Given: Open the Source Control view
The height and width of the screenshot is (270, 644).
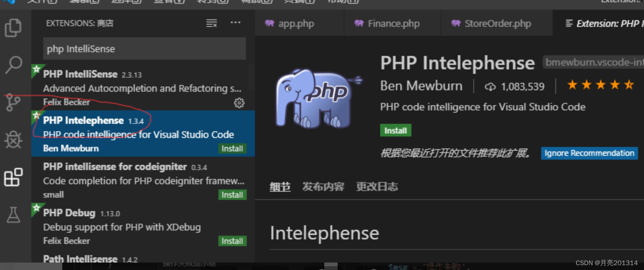Looking at the screenshot, I should pyautogui.click(x=13, y=102).
